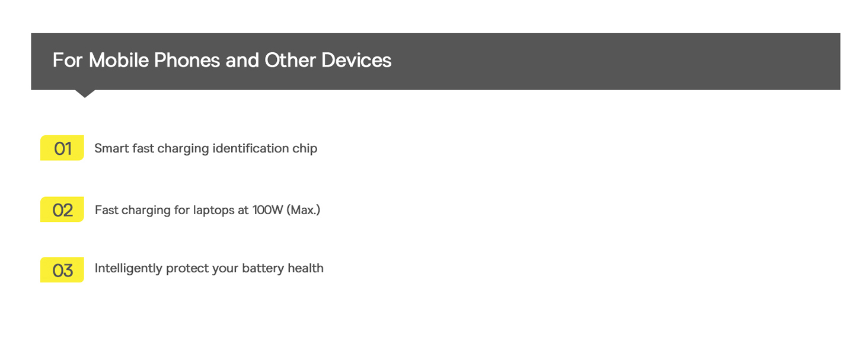
Task: Click 'Smart fast charging identification chip' text
Action: (x=206, y=148)
